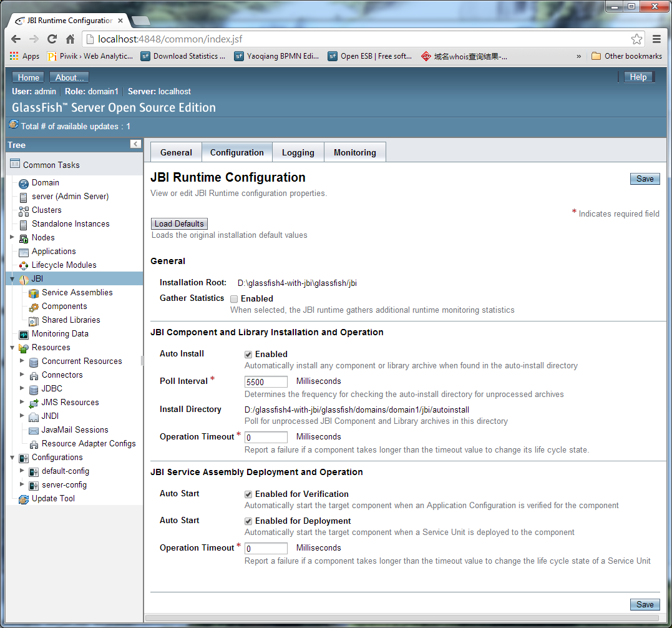
Task: Open the Chrome menu hamburger icon
Action: 656,39
